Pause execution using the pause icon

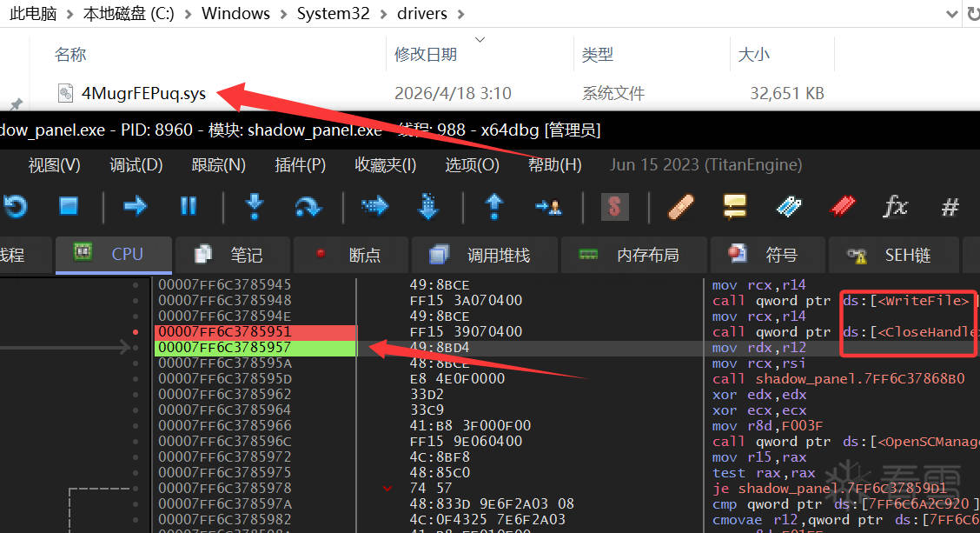[189, 206]
